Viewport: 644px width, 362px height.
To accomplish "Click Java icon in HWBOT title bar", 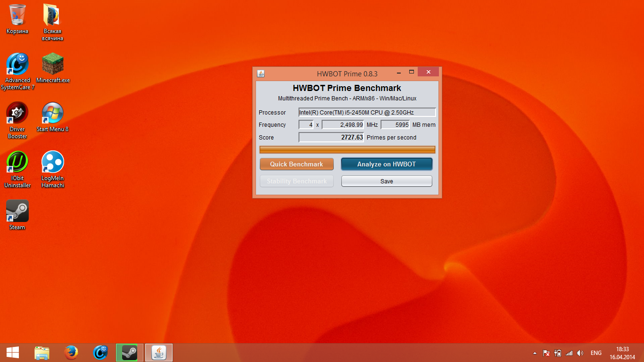I will coord(261,74).
